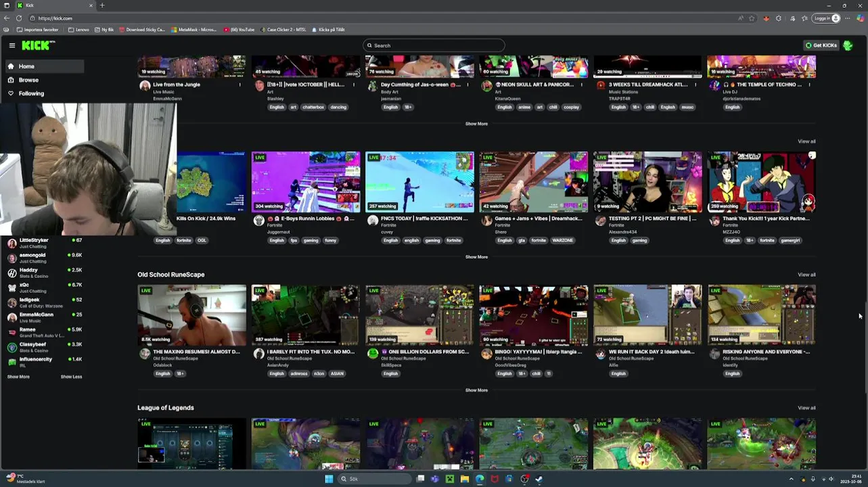Click the browser back arrow
Viewport: 868px width, 487px height.
[6, 18]
